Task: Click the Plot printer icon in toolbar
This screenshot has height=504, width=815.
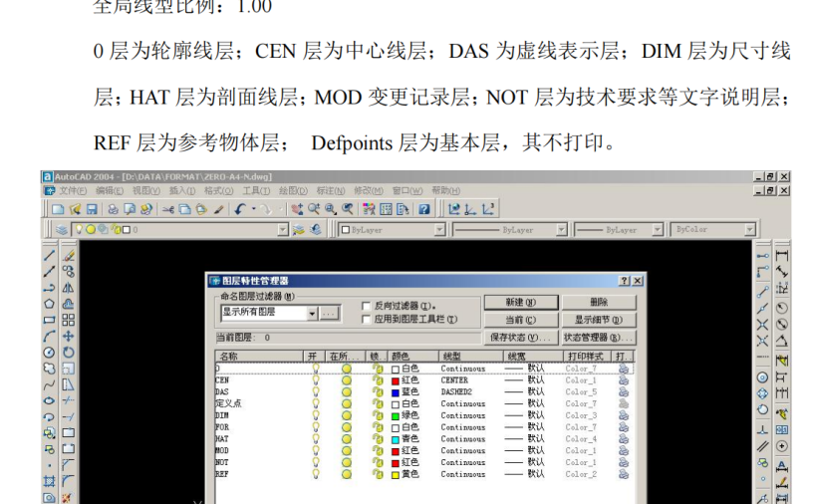Action: 113,209
